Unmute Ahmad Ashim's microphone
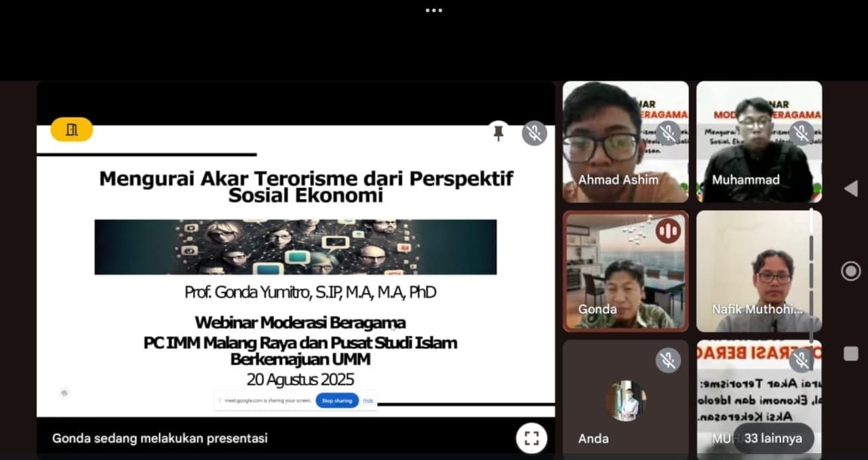 click(x=667, y=133)
